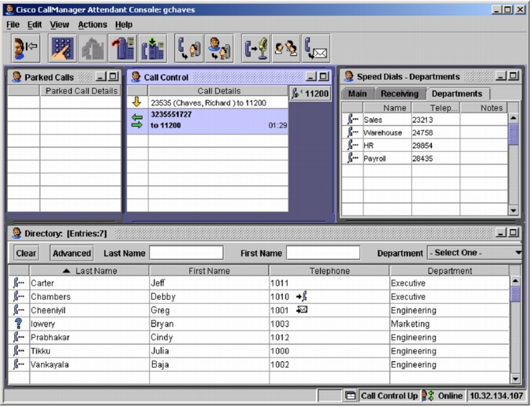This screenshot has width=532, height=407.
Task: Click the Directory scrollbar up arrow
Action: 515,281
